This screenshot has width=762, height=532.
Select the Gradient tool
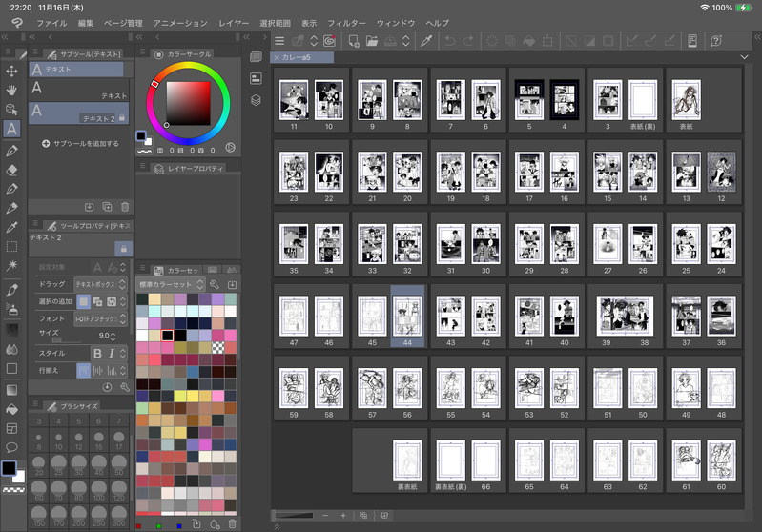pos(11,390)
